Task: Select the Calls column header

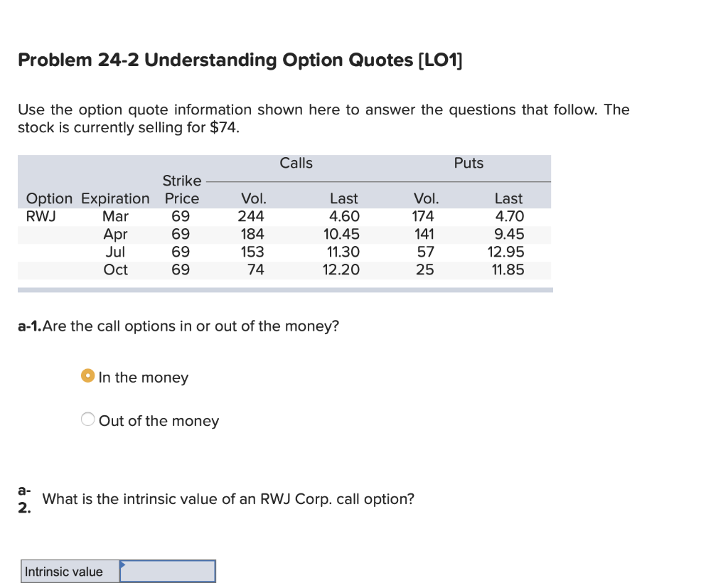Action: (x=296, y=163)
